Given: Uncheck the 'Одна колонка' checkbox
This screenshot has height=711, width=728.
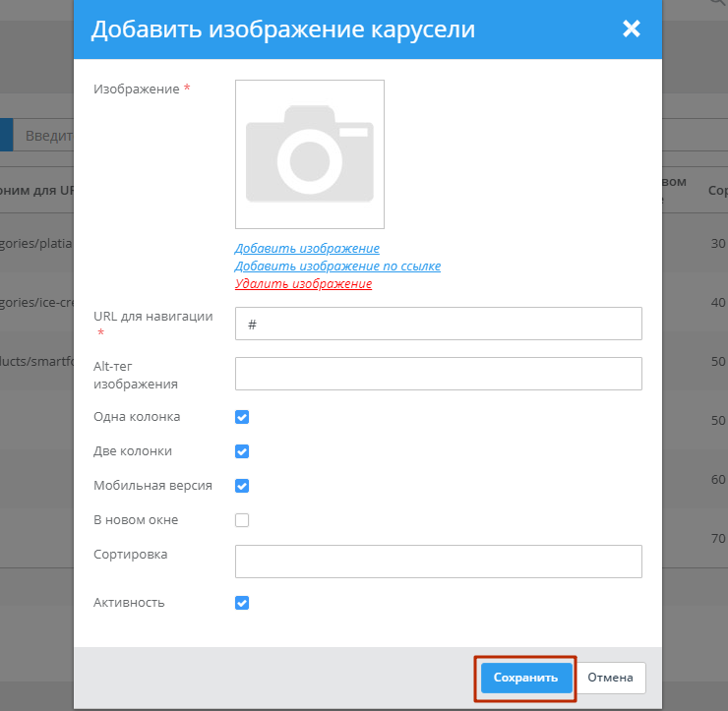Looking at the screenshot, I should point(242,417).
